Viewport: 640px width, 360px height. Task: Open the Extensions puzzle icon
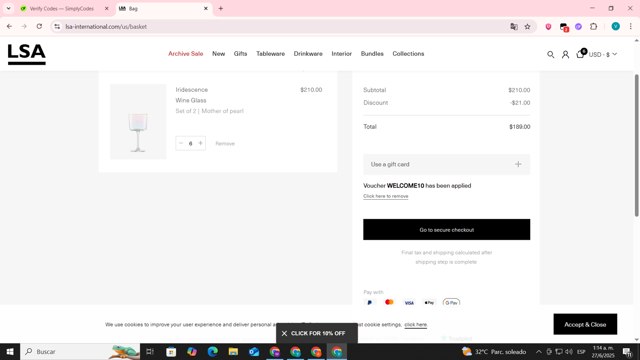click(593, 27)
